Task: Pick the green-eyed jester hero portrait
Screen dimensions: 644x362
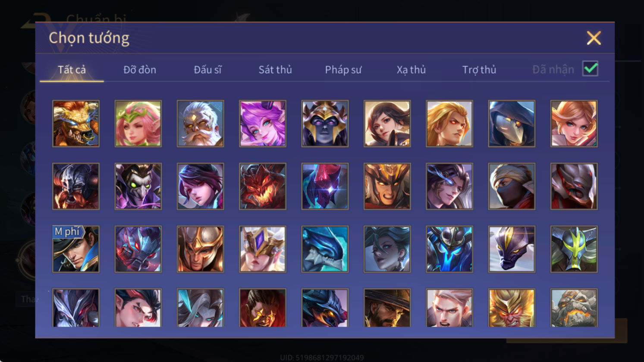Action: tap(138, 186)
